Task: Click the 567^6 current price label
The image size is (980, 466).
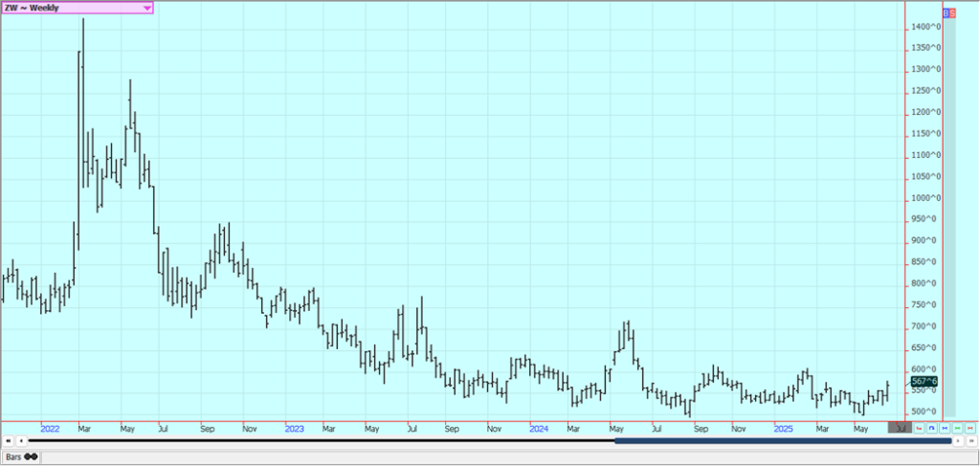Action: click(924, 382)
